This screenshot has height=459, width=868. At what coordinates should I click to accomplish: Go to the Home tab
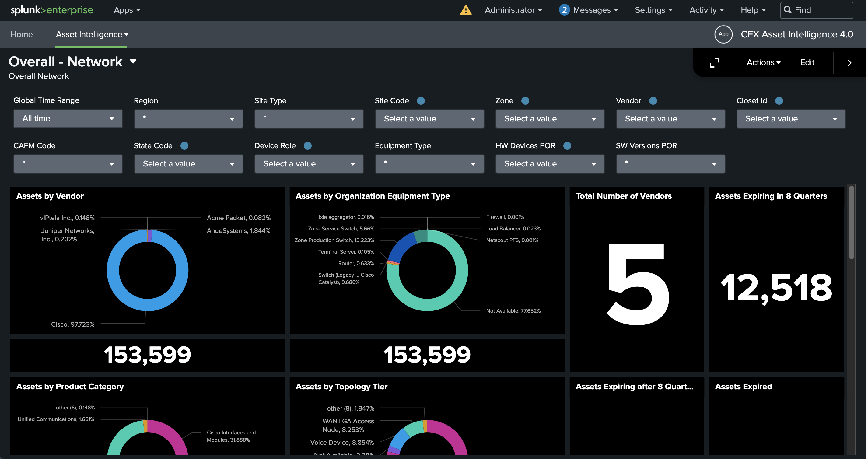(22, 34)
